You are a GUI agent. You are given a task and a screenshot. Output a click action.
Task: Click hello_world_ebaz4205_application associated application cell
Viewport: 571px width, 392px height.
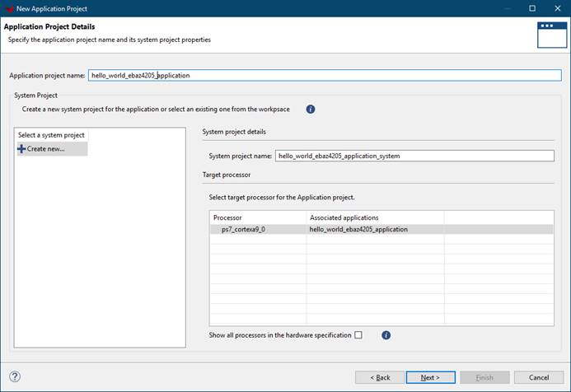(x=358, y=229)
